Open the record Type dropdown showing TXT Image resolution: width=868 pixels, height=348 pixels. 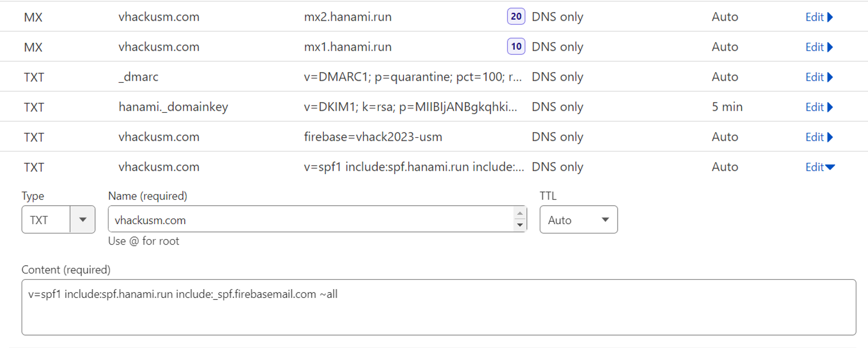[58, 220]
